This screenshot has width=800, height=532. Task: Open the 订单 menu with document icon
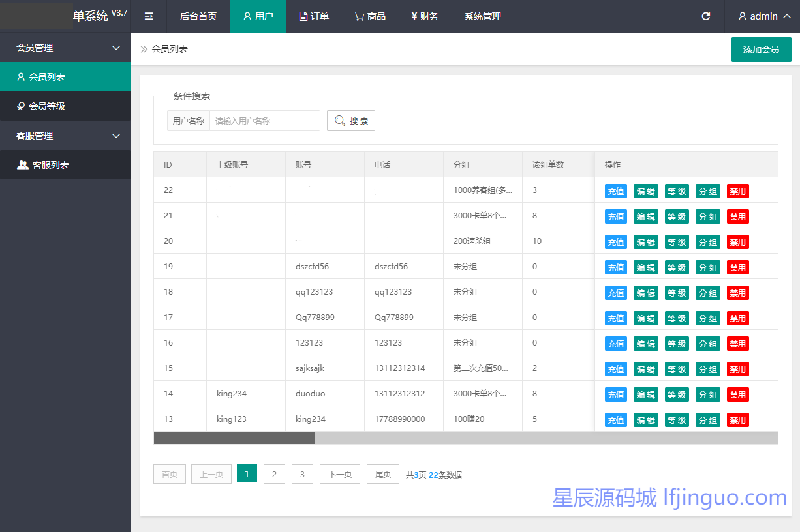click(x=314, y=16)
